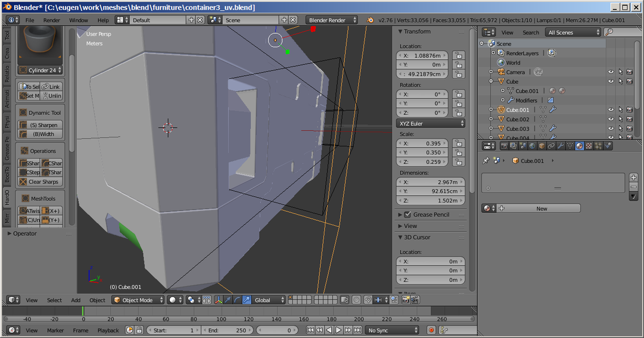Click the Blender logo icon in info header

point(370,20)
